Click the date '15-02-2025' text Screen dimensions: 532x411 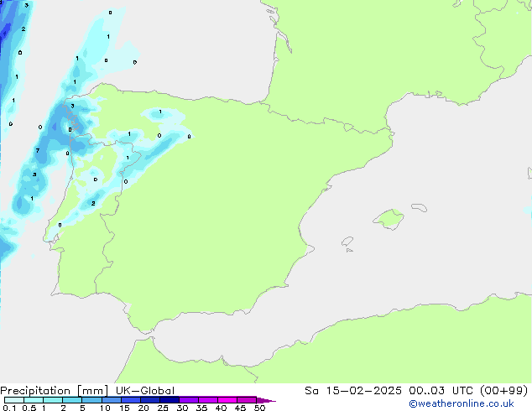[363, 391]
